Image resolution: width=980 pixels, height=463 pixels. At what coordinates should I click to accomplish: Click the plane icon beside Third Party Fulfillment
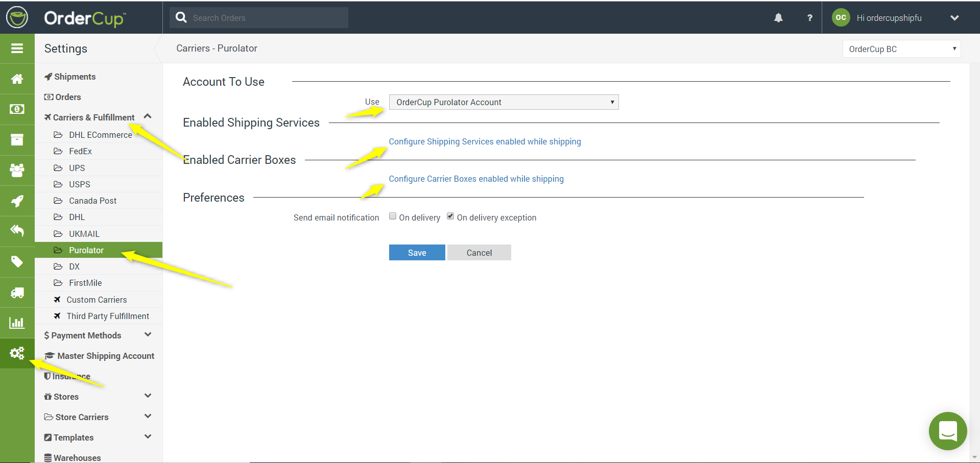pyautogui.click(x=57, y=316)
